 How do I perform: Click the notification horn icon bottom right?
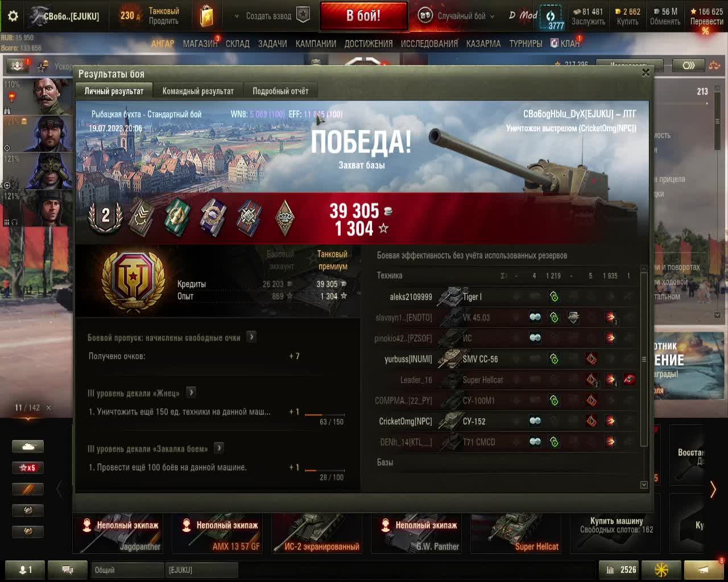click(x=704, y=569)
